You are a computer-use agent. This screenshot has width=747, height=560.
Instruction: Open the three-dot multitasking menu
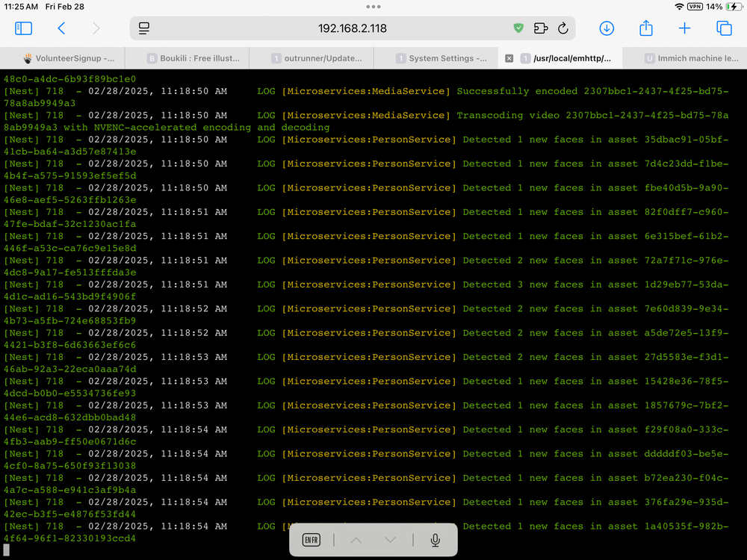tap(373, 7)
